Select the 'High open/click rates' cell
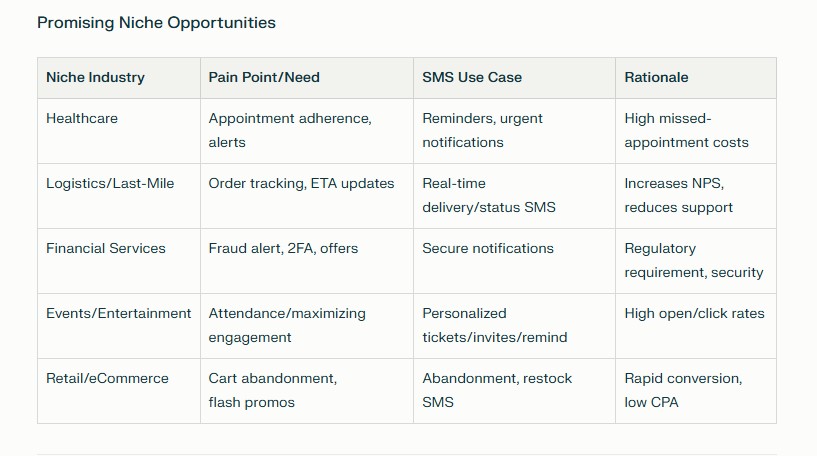The height and width of the screenshot is (456, 817). pyautogui.click(x=694, y=313)
